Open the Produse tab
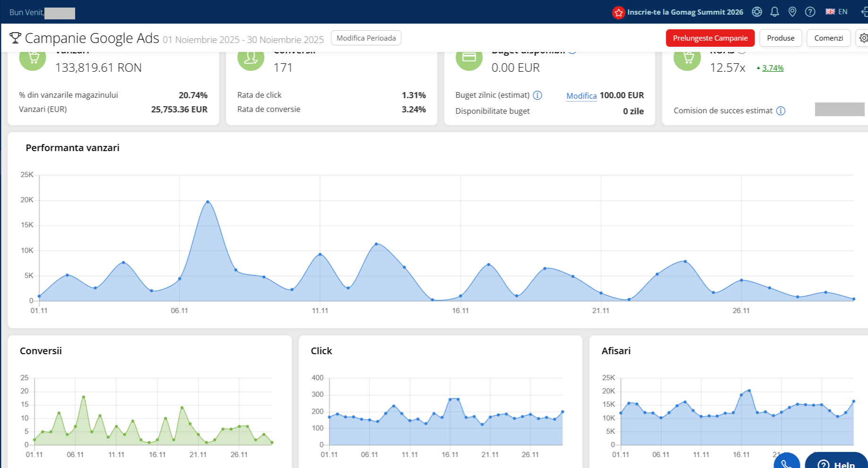This screenshot has height=468, width=868. tap(780, 38)
